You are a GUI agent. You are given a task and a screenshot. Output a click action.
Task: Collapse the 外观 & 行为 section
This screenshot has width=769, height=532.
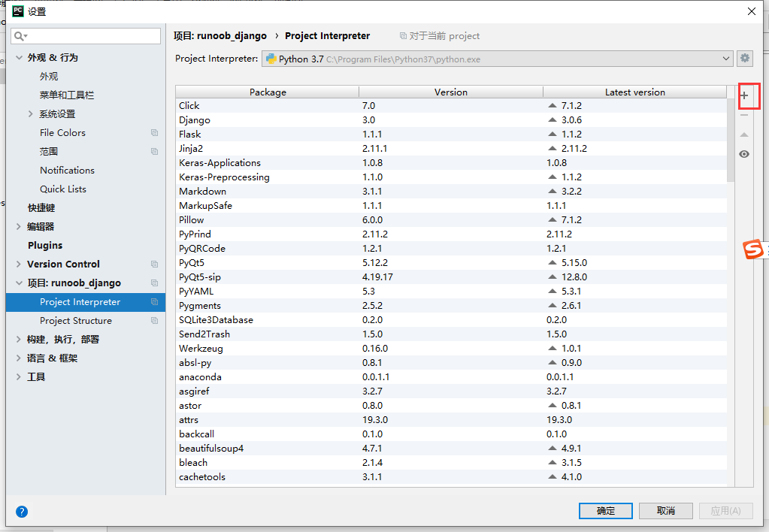(x=19, y=57)
